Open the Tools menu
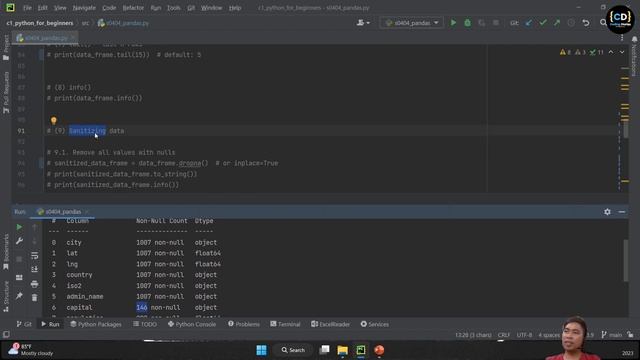Screen dimensions: 640x360 [173, 8]
